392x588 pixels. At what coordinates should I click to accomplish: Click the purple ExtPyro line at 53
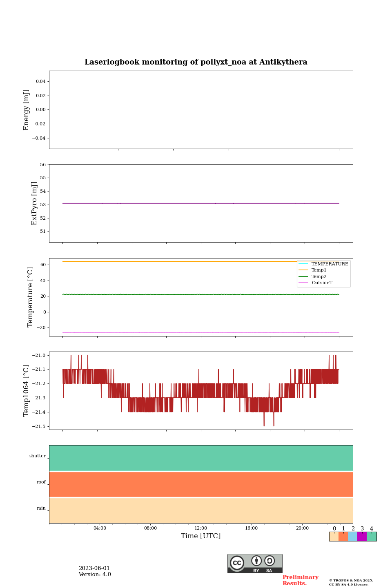coord(201,203)
